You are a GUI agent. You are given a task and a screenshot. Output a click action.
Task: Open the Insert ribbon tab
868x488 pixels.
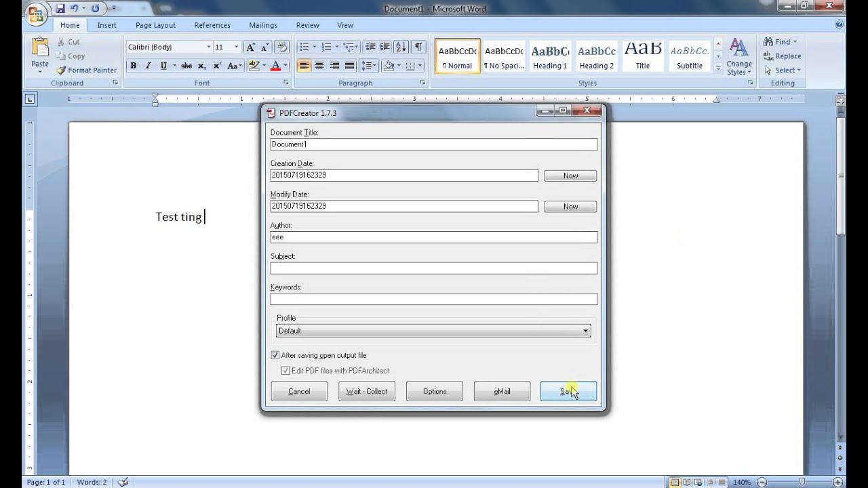point(106,25)
